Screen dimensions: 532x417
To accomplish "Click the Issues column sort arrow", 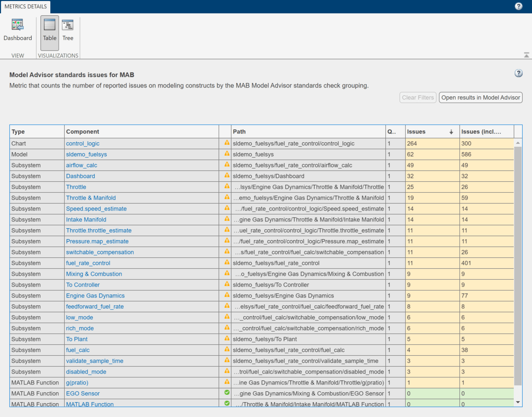I will pyautogui.click(x=451, y=132).
